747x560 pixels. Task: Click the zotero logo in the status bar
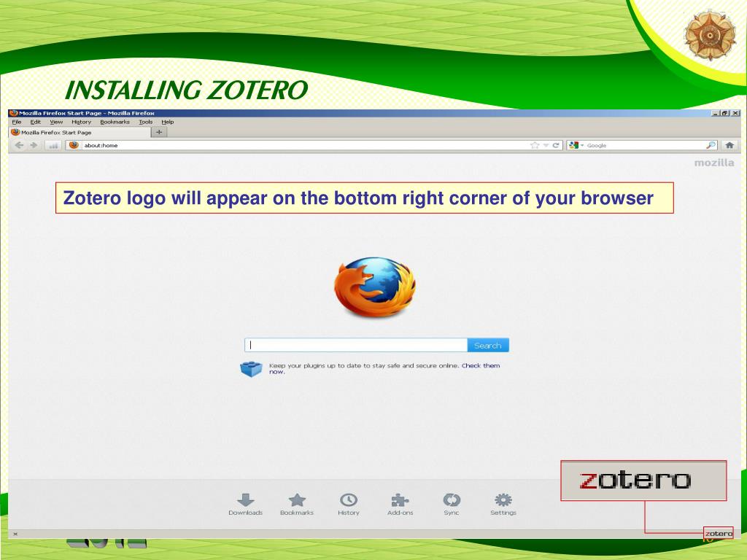click(x=719, y=533)
